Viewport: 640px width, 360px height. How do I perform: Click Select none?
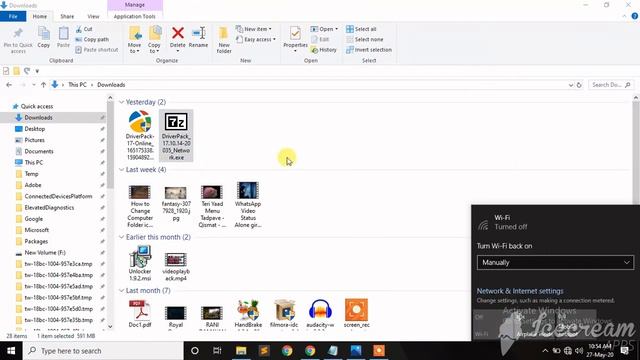click(364, 39)
